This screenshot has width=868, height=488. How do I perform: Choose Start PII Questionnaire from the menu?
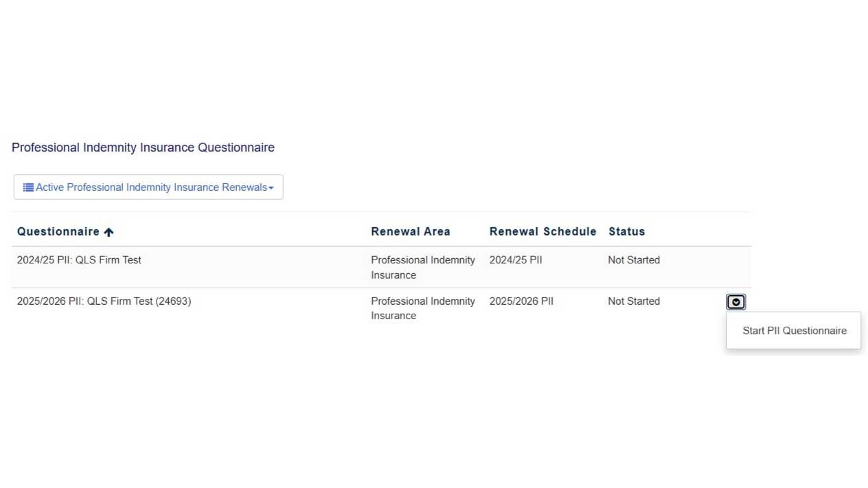coord(794,331)
